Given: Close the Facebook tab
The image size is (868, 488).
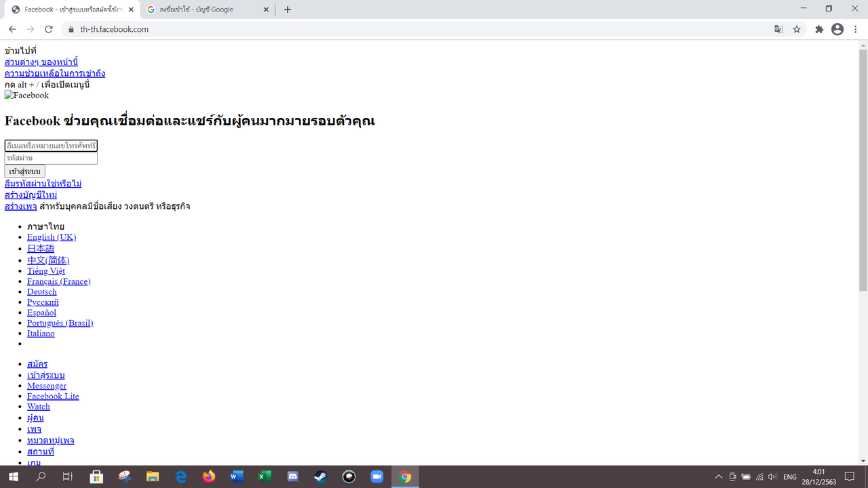Looking at the screenshot, I should (x=131, y=9).
